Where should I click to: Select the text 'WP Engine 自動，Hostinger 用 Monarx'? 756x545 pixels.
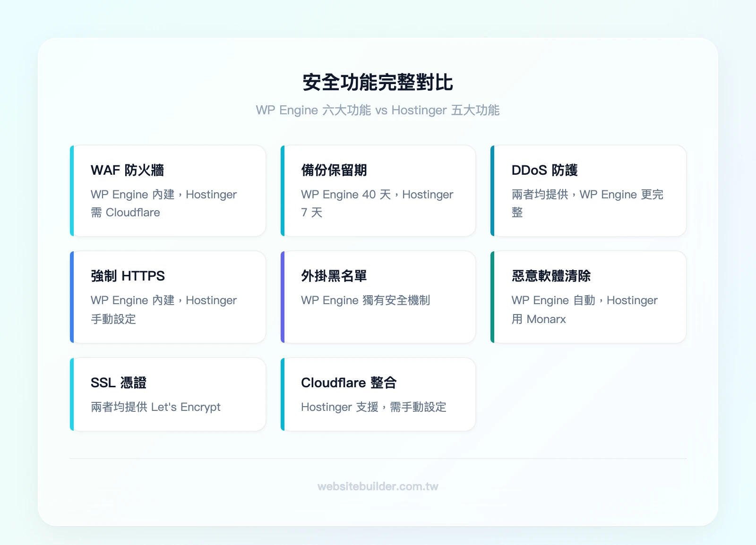(x=584, y=310)
